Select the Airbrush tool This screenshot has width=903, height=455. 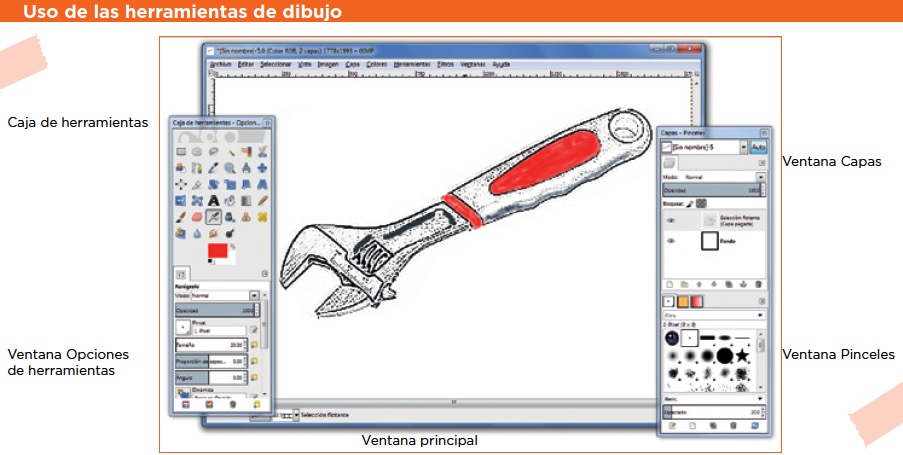[x=213, y=217]
